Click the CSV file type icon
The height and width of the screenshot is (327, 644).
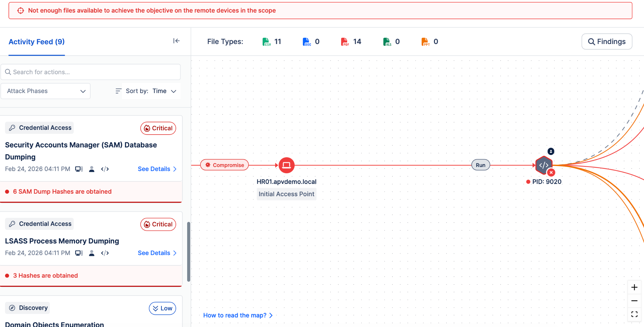266,42
